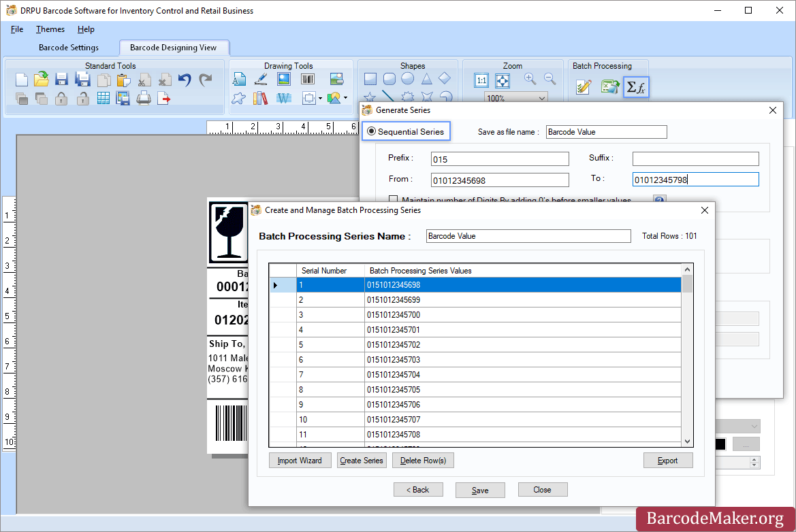Click the Save as file name field
The width and height of the screenshot is (796, 532).
(x=606, y=132)
